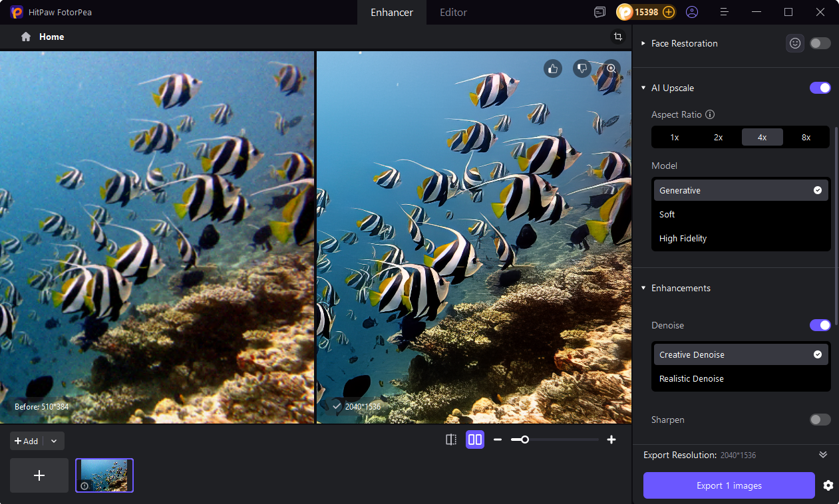Open the crop tool above the preview
The image size is (839, 504).
coord(618,37)
